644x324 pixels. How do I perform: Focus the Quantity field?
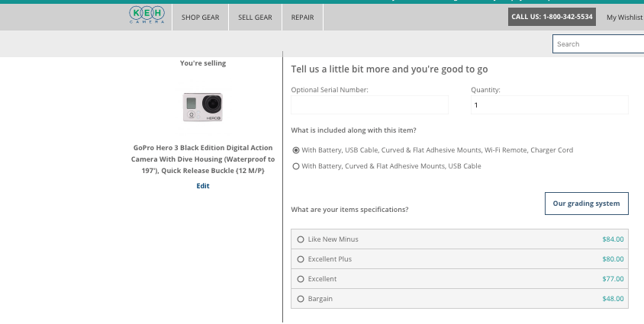point(549,105)
